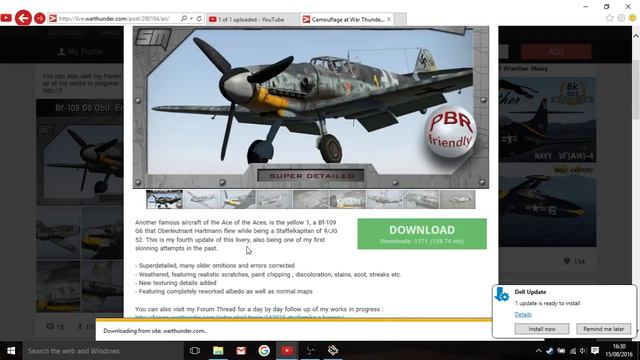Open Favorites with the star icon
This screenshot has height=360, width=640.
point(610,18)
